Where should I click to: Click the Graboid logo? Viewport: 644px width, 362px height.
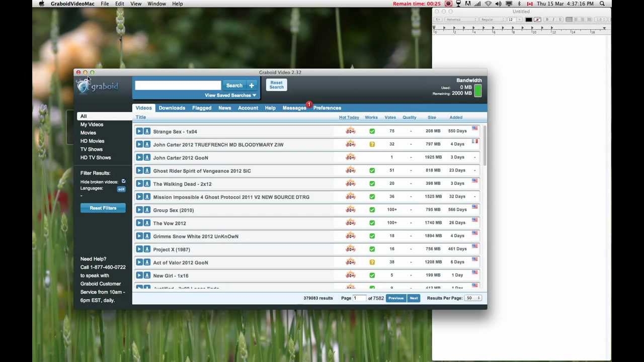coord(97,85)
